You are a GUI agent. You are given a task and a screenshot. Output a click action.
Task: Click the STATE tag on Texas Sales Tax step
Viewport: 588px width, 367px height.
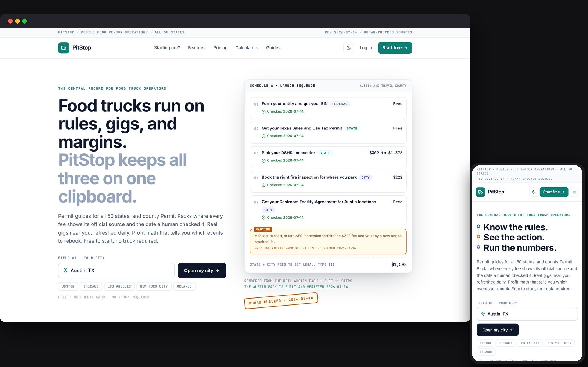point(352,129)
